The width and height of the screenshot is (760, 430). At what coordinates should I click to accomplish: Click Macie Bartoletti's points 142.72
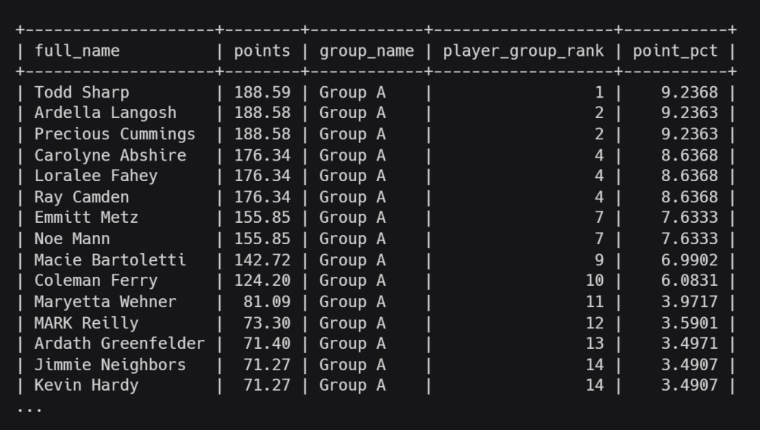coord(262,260)
